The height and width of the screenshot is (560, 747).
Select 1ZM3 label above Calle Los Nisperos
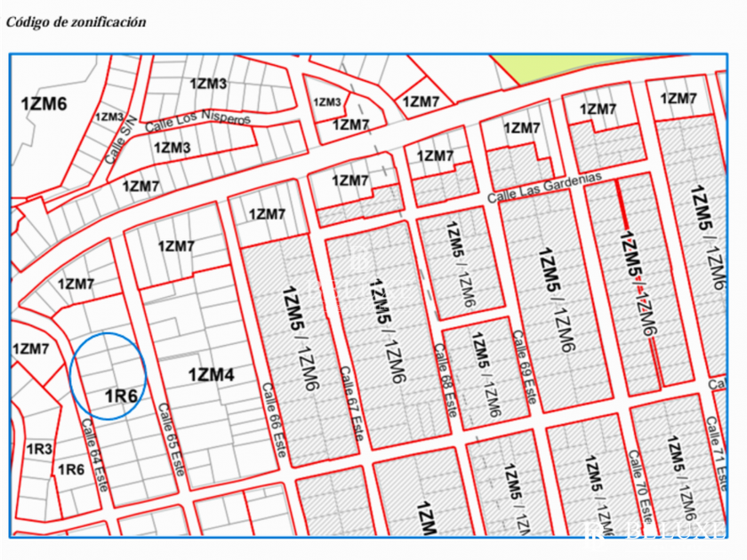click(x=208, y=84)
